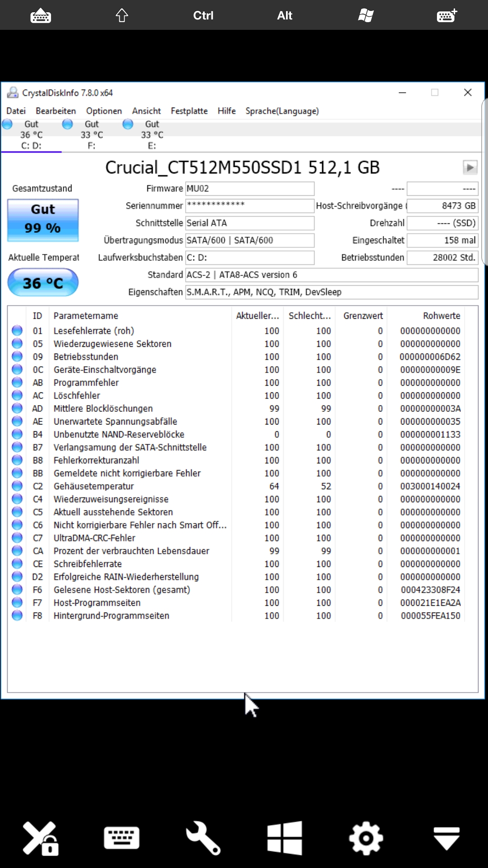Screen dimensions: 488x868
Task: Tap the Windows key icon in top bar
Action: pyautogui.click(x=366, y=15)
